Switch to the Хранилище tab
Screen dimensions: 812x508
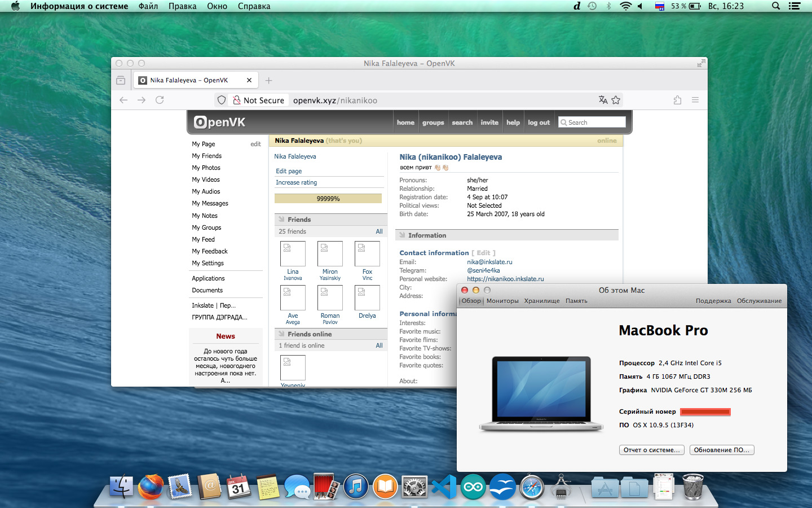(x=542, y=301)
